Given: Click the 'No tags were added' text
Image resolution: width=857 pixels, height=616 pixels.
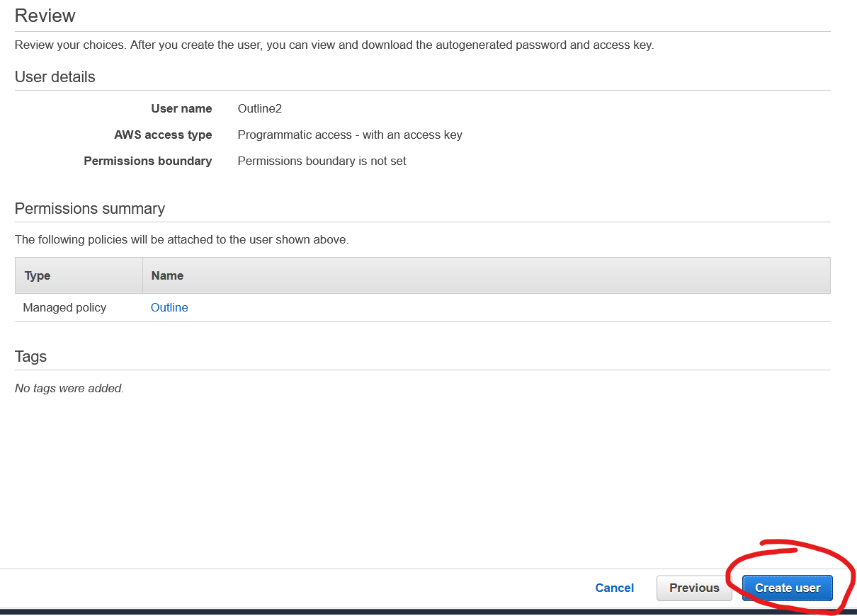Looking at the screenshot, I should (69, 388).
